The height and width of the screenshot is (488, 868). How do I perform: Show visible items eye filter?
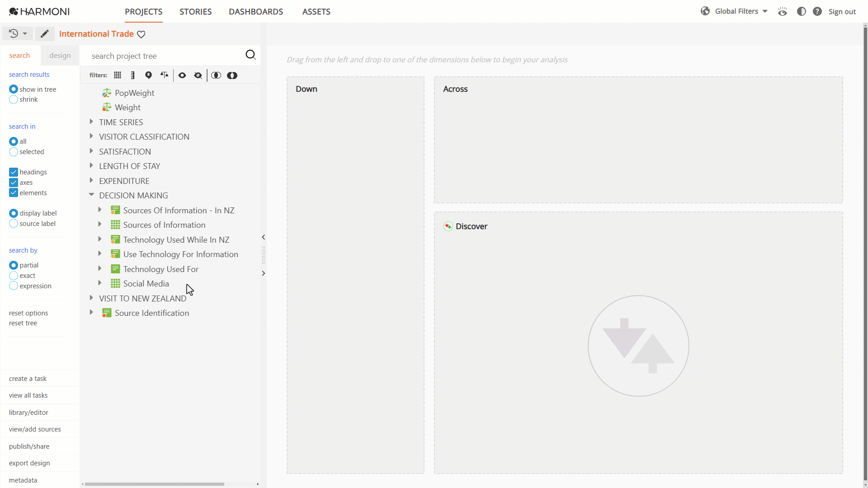point(182,75)
